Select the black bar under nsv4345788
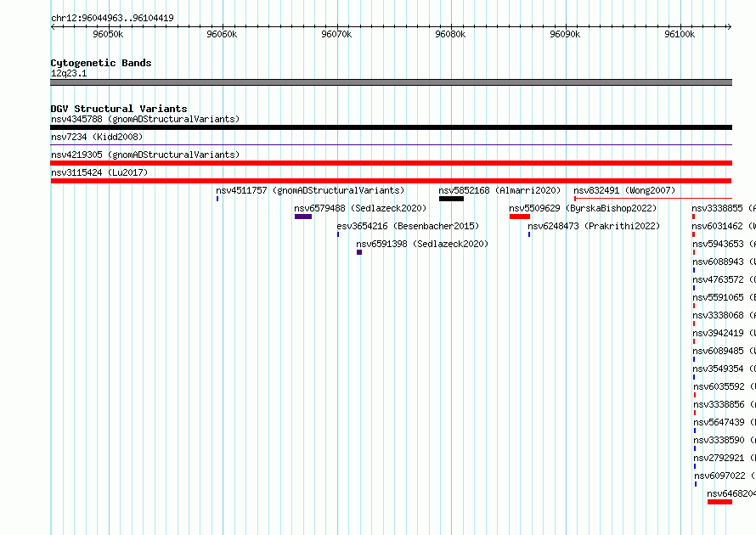Image resolution: width=756 pixels, height=535 pixels. tap(391, 127)
